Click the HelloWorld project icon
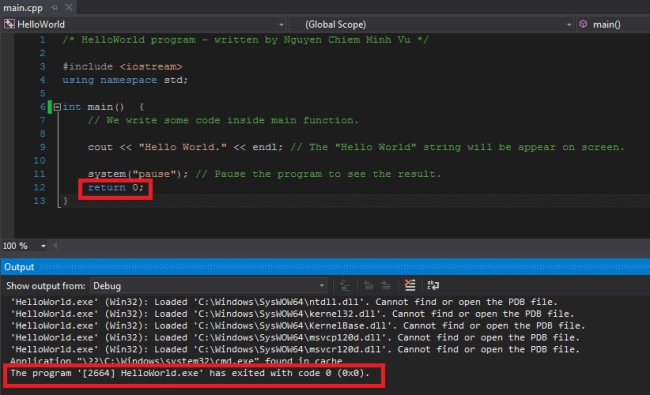This screenshot has width=650, height=395. (x=9, y=24)
